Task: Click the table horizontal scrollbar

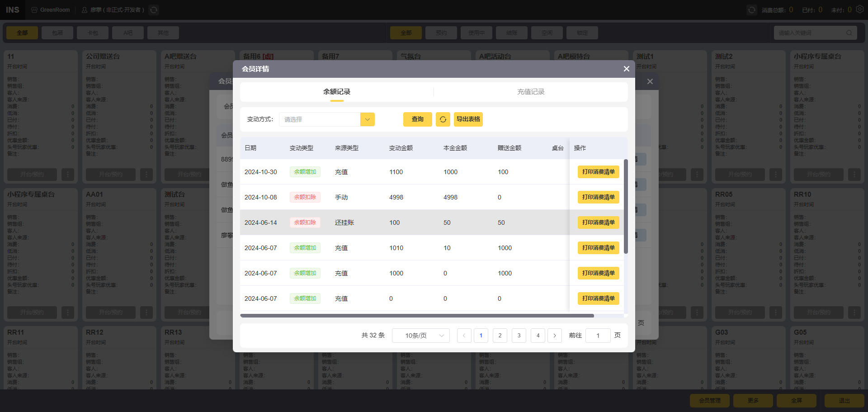Action: coord(417,316)
